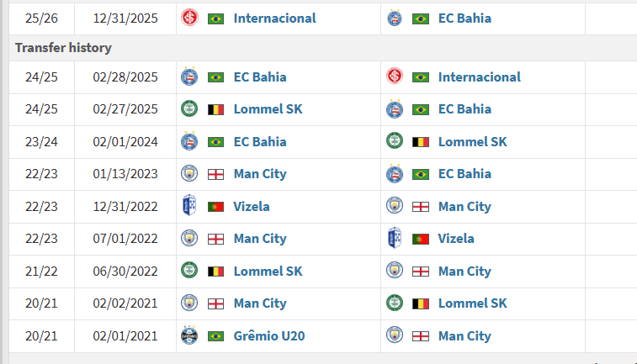Click Belgium flag in 02/01/2024 row
This screenshot has width=637, height=364.
421,142
